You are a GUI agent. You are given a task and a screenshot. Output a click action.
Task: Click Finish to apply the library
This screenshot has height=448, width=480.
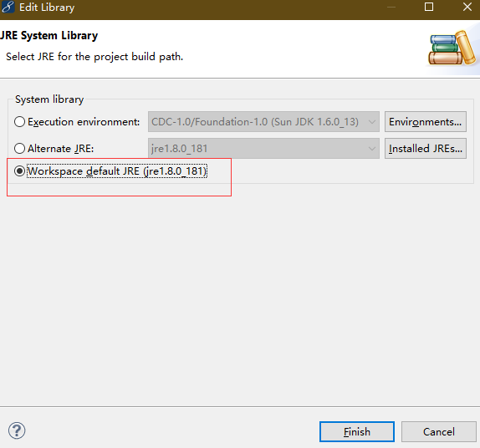357,432
